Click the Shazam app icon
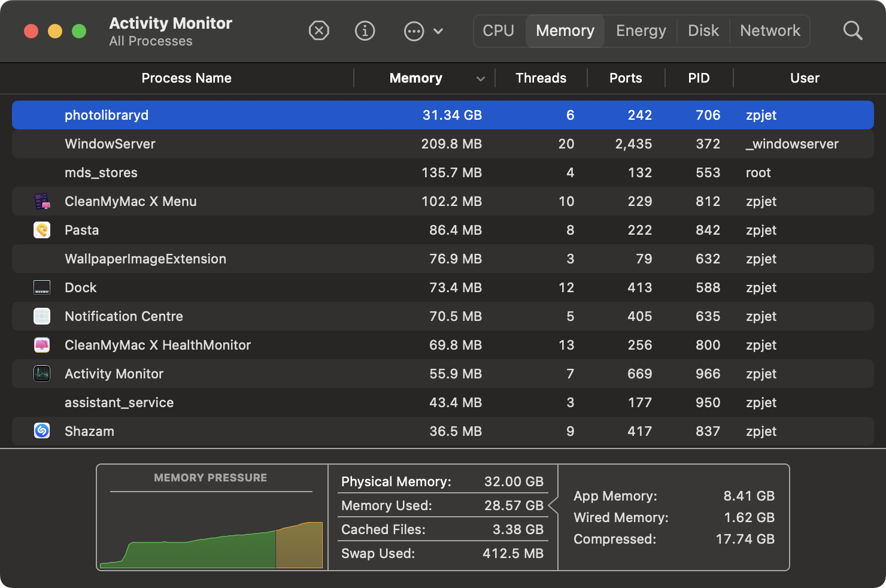The image size is (886, 588). pyautogui.click(x=42, y=431)
